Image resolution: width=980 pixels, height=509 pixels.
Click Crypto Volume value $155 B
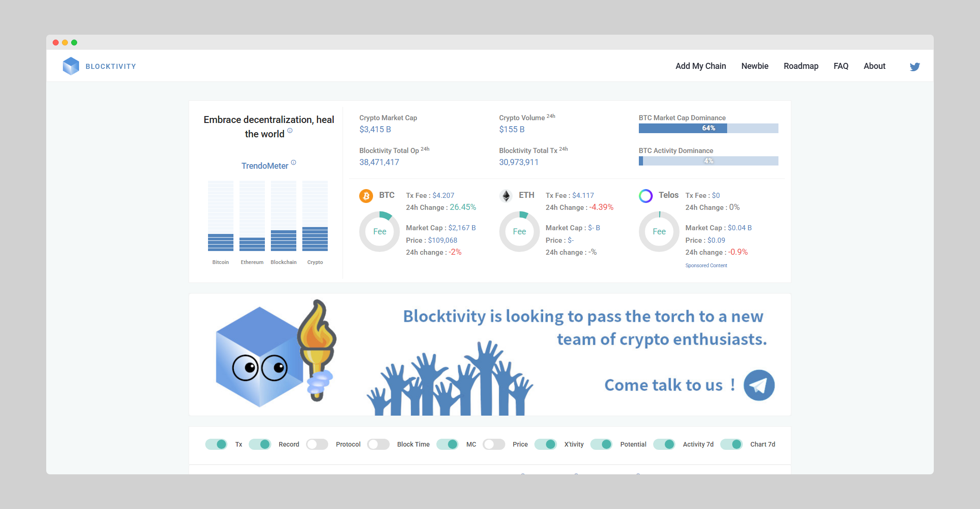[512, 129]
